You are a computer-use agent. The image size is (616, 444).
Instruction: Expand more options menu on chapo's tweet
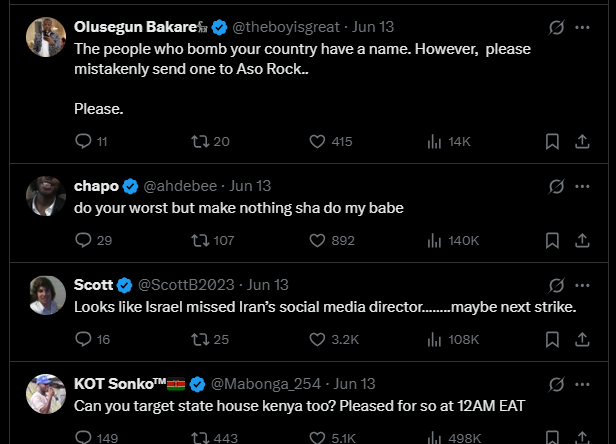[x=582, y=186]
